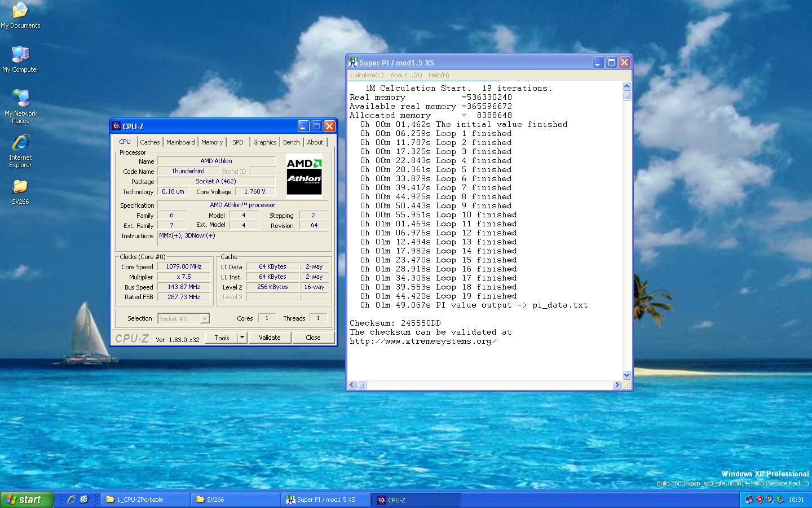Open the About tab in CPU-Z
Image resolution: width=812 pixels, height=508 pixels.
click(315, 142)
